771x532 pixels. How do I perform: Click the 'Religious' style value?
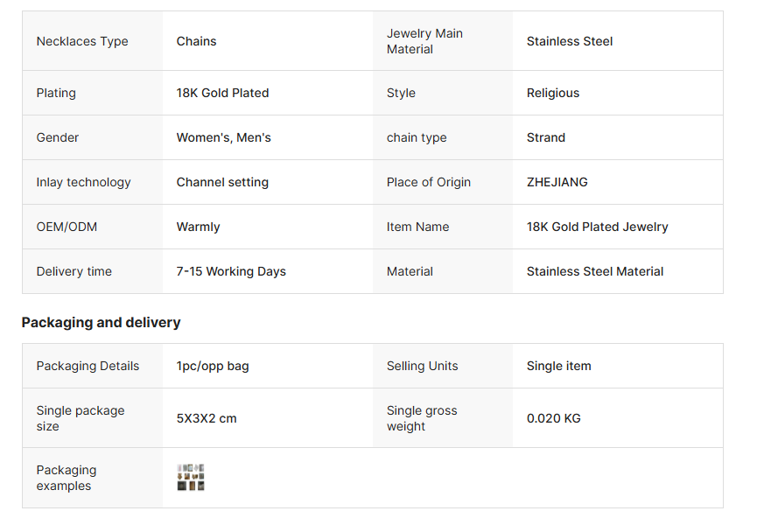point(552,93)
